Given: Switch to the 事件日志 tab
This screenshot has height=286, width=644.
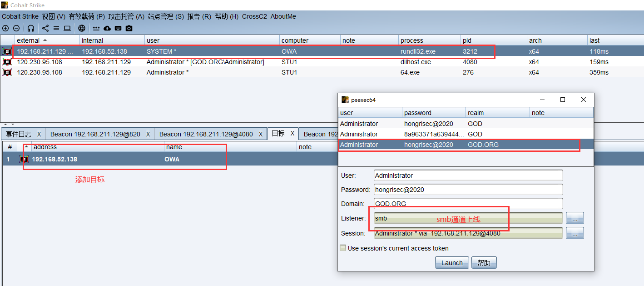Looking at the screenshot, I should 19,134.
